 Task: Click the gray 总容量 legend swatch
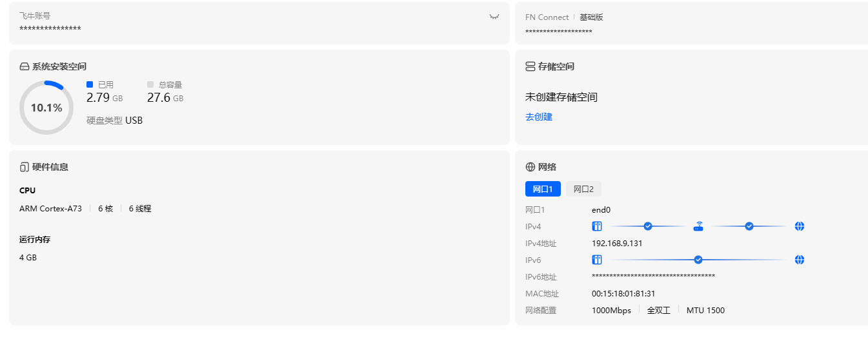tap(150, 84)
